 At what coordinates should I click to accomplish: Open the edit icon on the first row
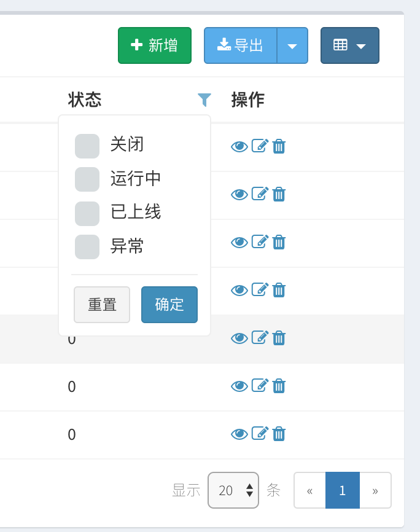coord(260,146)
